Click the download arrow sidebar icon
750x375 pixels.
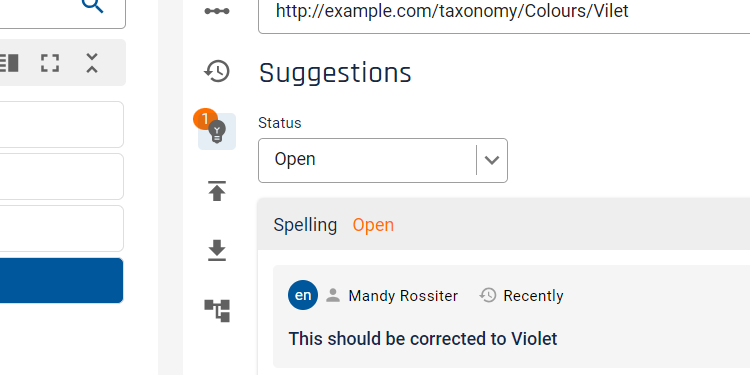click(x=217, y=251)
